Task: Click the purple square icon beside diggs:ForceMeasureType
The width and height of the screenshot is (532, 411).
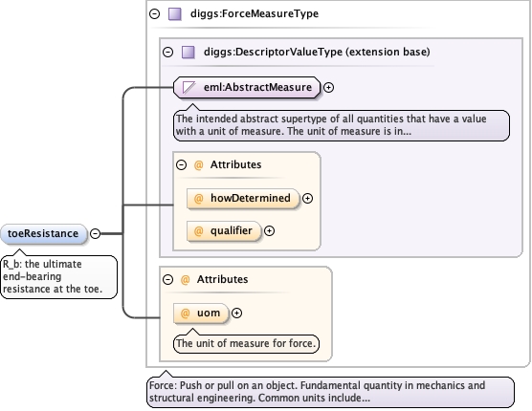Action: click(175, 14)
